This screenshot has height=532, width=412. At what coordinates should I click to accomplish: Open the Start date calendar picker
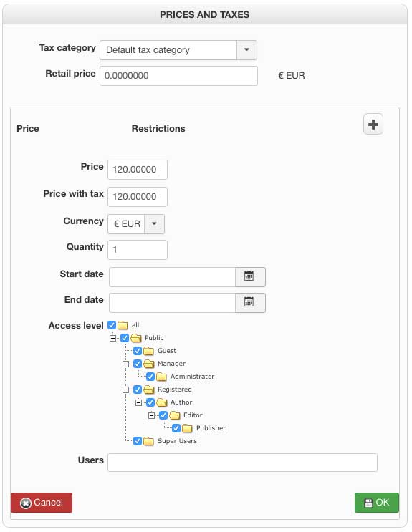(x=250, y=276)
